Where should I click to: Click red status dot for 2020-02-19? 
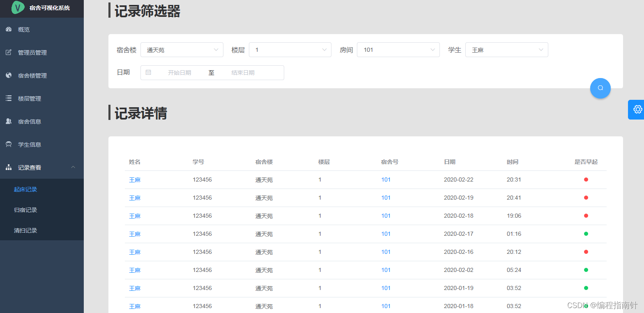point(586,198)
